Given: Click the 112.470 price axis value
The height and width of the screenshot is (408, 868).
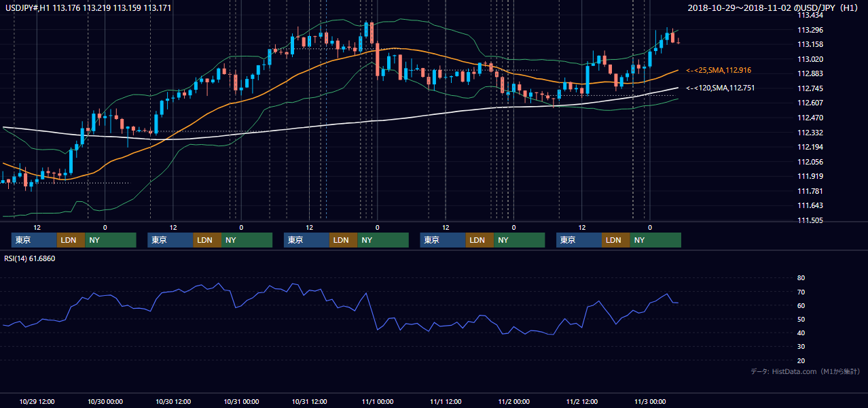Looking at the screenshot, I should point(810,118).
